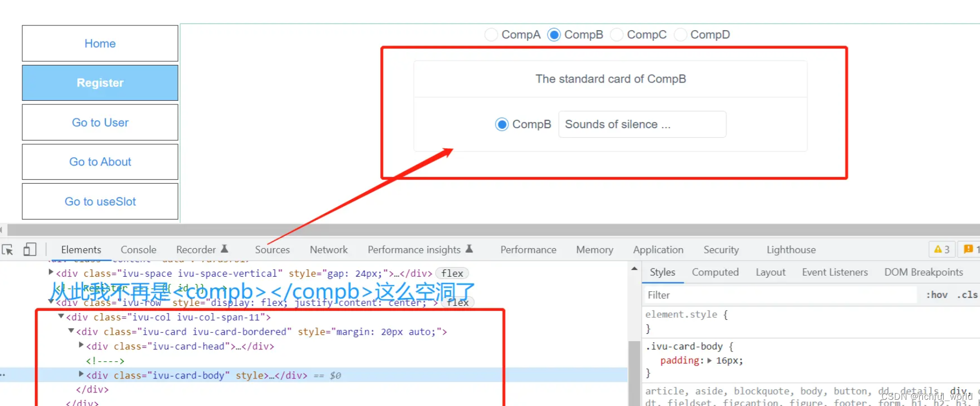The height and width of the screenshot is (406, 980).
Task: Expand the ivu-card-body div node
Action: [81, 374]
